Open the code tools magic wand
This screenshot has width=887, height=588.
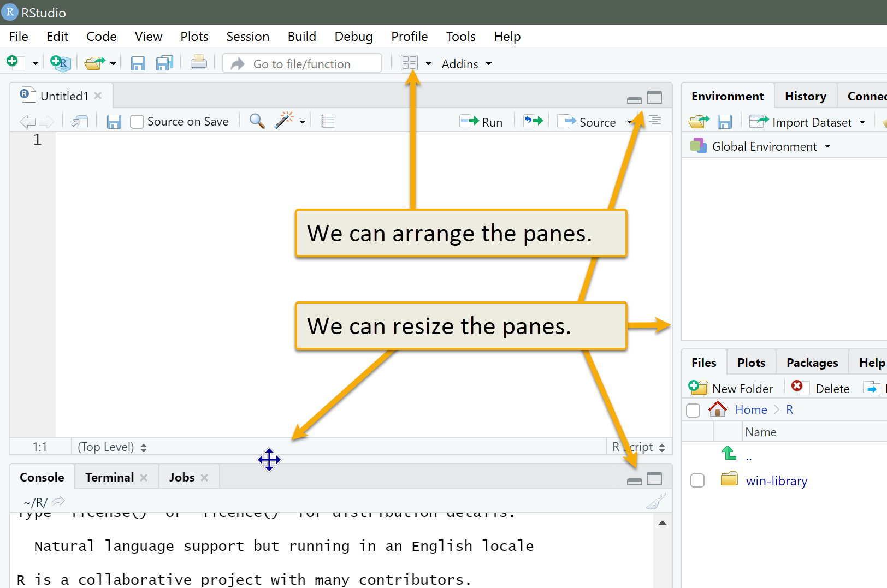click(284, 120)
